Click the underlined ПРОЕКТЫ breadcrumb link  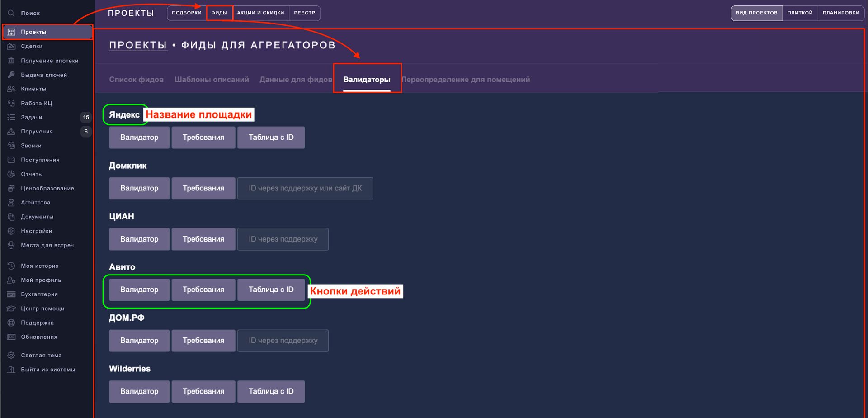click(x=138, y=45)
